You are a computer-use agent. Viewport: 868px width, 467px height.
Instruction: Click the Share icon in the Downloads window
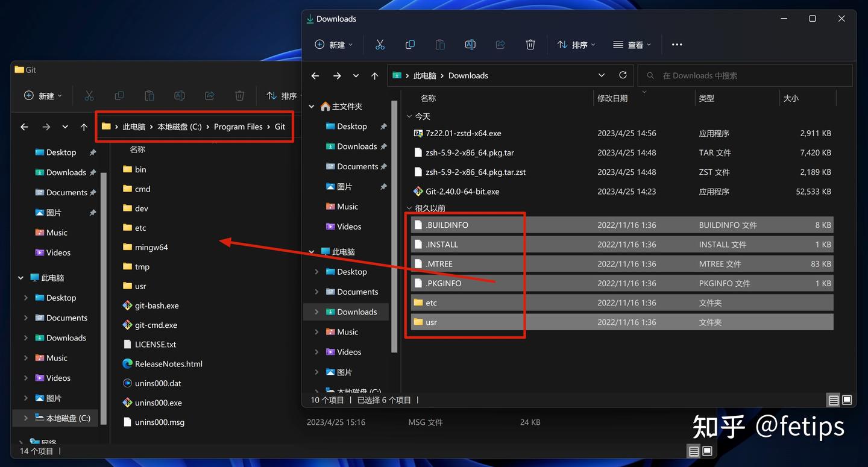point(500,44)
